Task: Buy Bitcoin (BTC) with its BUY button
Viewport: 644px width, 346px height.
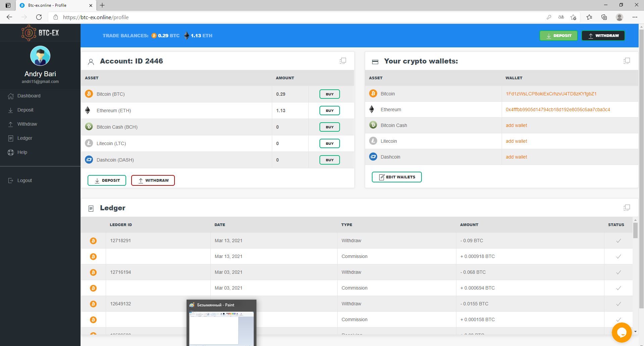Action: coord(330,94)
